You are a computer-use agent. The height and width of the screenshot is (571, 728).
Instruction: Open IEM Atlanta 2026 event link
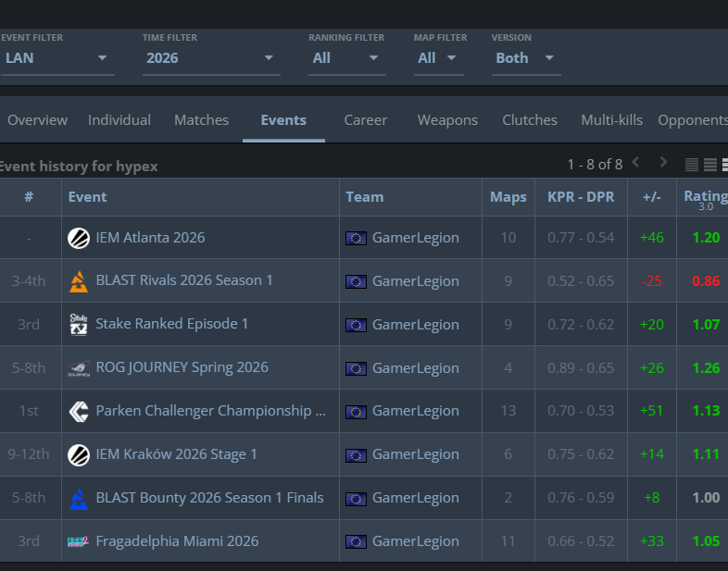coord(150,238)
